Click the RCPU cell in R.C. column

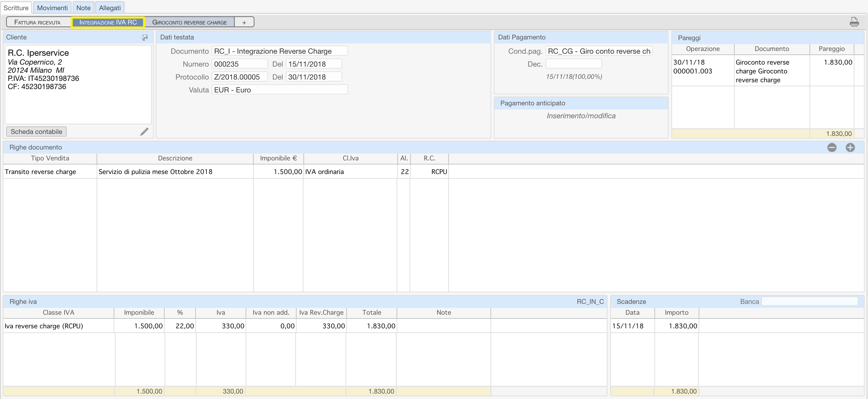coord(429,172)
